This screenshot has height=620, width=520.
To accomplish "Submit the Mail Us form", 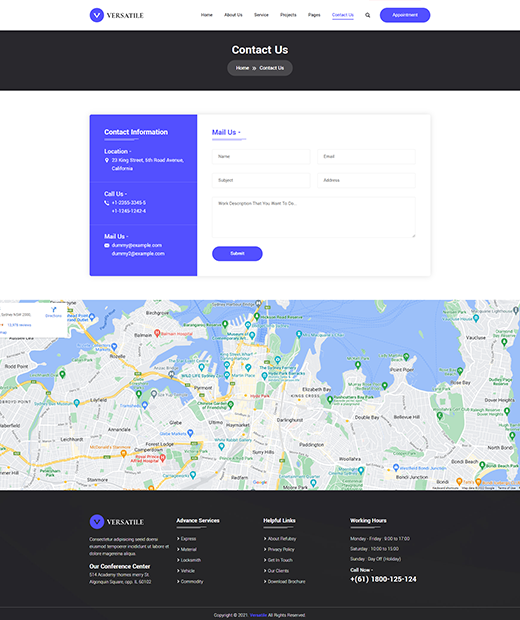I will (237, 253).
